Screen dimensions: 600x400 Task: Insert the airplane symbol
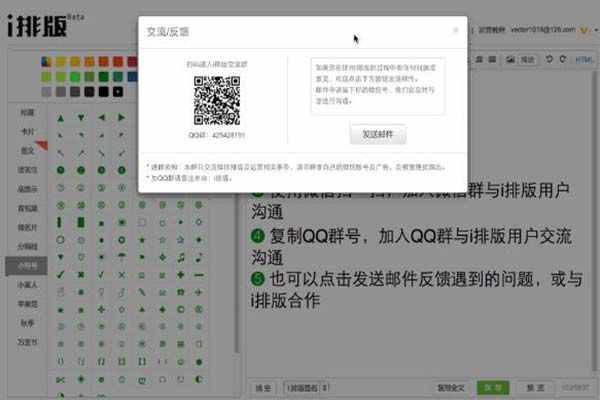pos(199,292)
